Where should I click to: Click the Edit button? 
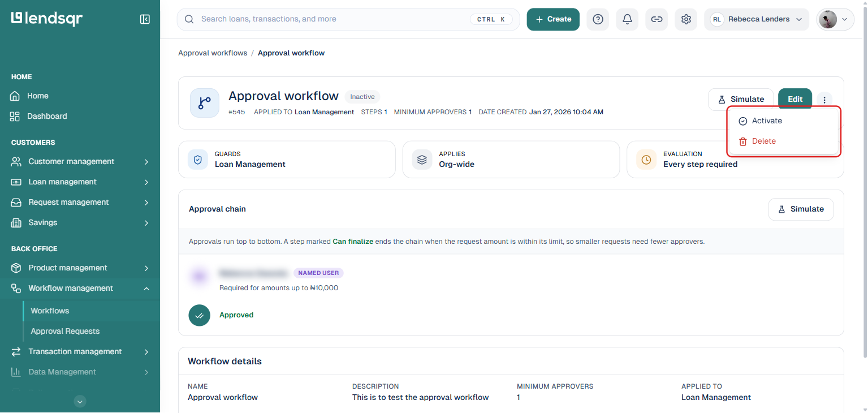(x=795, y=99)
